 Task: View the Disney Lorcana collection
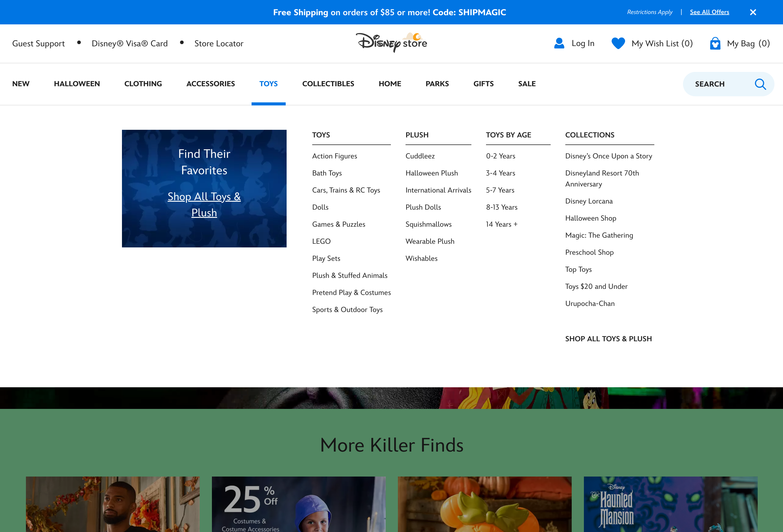click(589, 201)
